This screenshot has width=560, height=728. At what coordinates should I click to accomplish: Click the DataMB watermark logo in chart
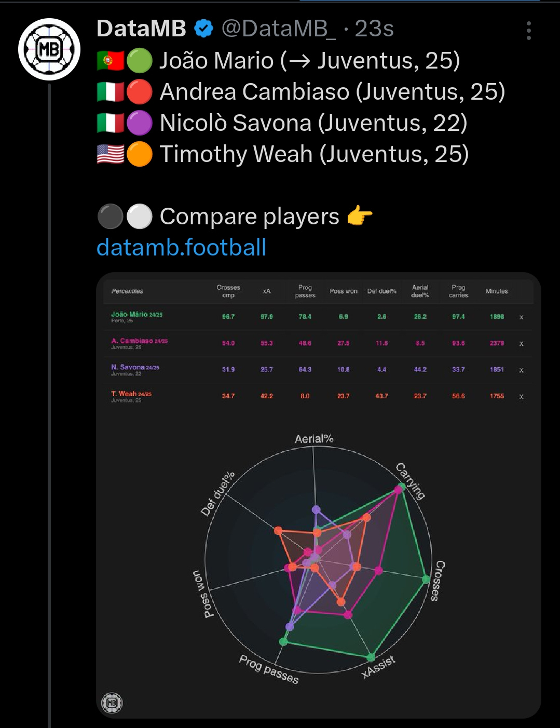tap(112, 703)
